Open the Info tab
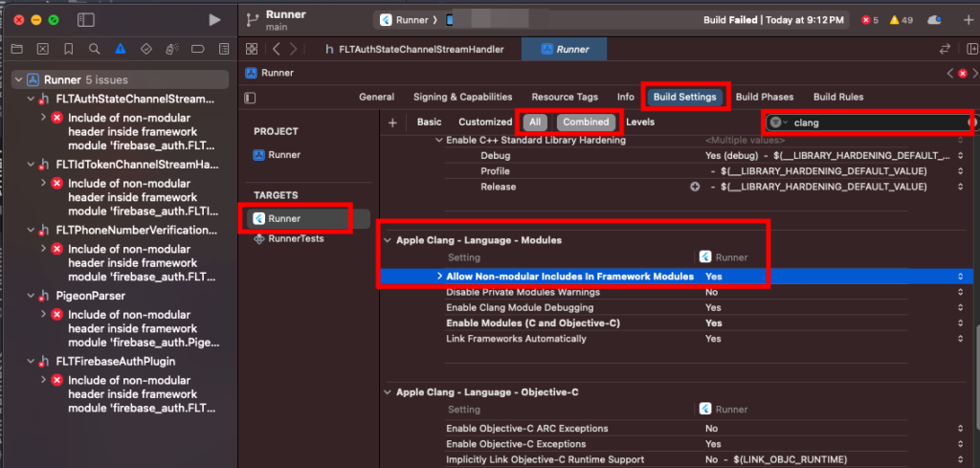 tap(625, 97)
